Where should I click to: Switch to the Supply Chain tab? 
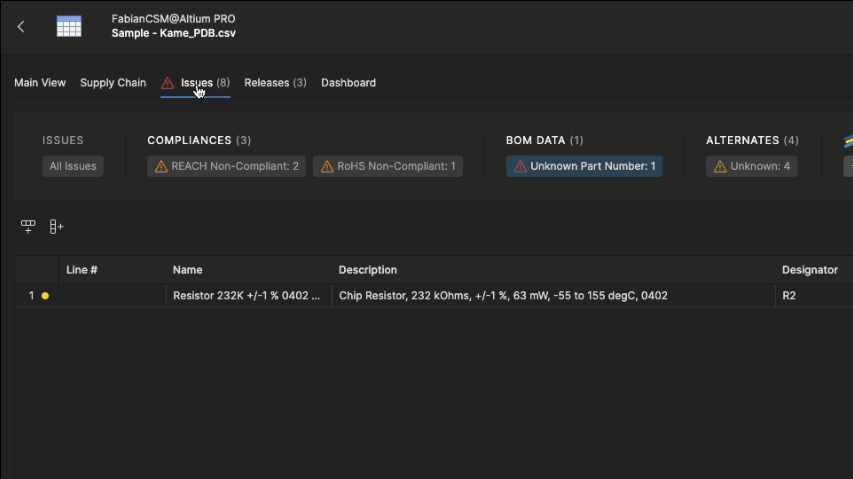tap(113, 83)
